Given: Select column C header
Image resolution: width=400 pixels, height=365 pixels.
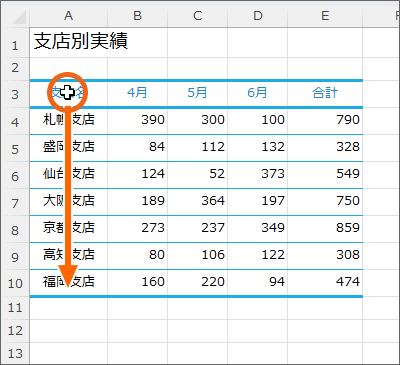Looking at the screenshot, I should click(198, 15).
